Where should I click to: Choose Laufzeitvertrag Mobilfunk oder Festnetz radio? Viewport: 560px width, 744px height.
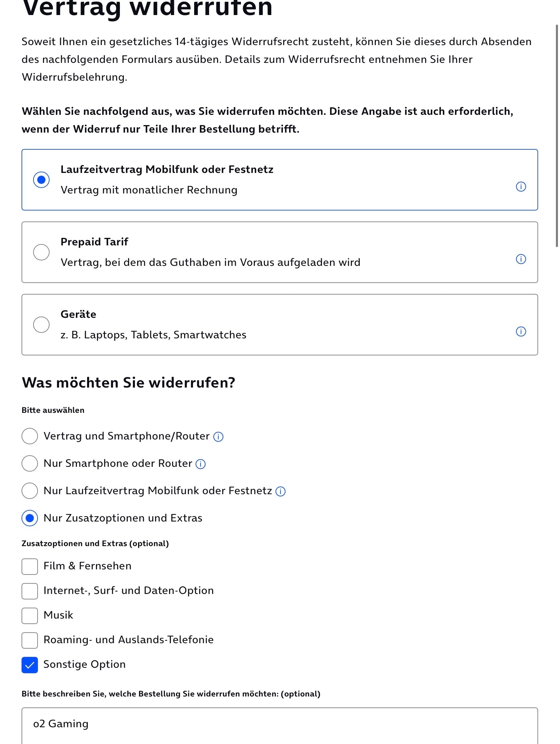pyautogui.click(x=41, y=180)
